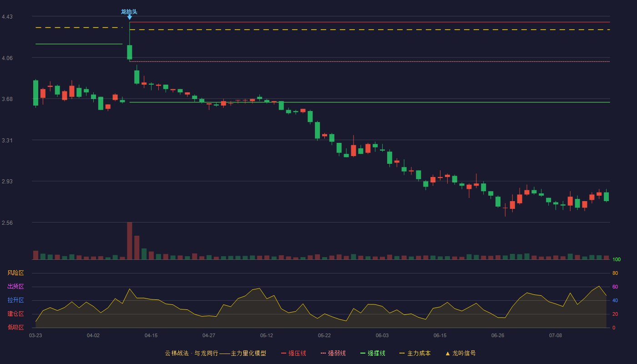637x364 pixels.
Task: Click the 05-22 date label
Action: (324, 335)
